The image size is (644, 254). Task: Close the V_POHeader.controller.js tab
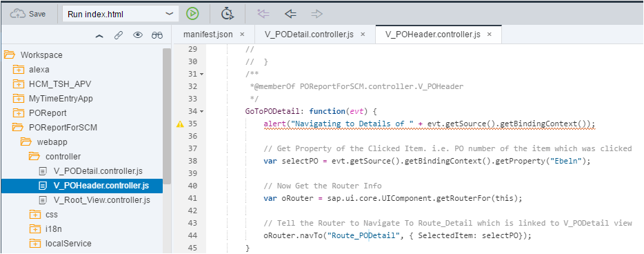tap(489, 35)
